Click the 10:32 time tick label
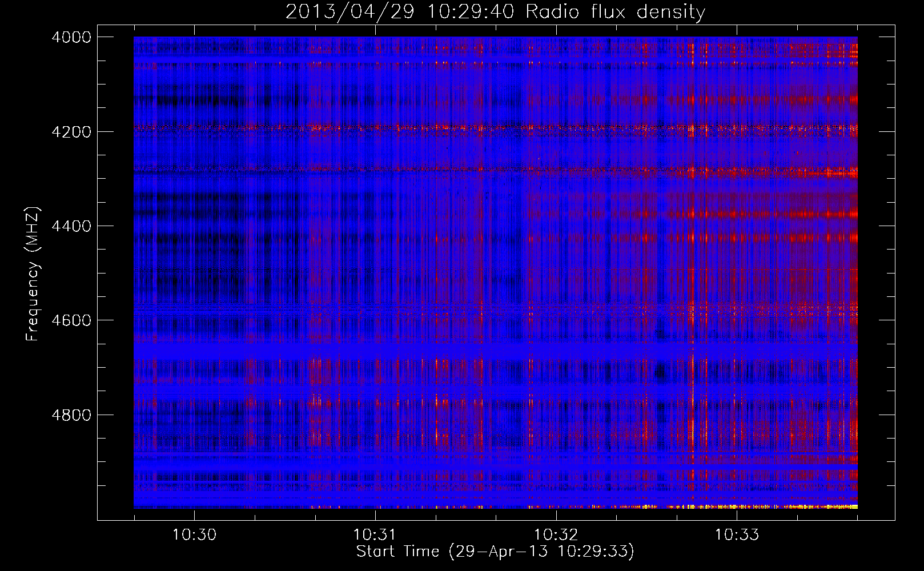The image size is (924, 571). coord(556,534)
